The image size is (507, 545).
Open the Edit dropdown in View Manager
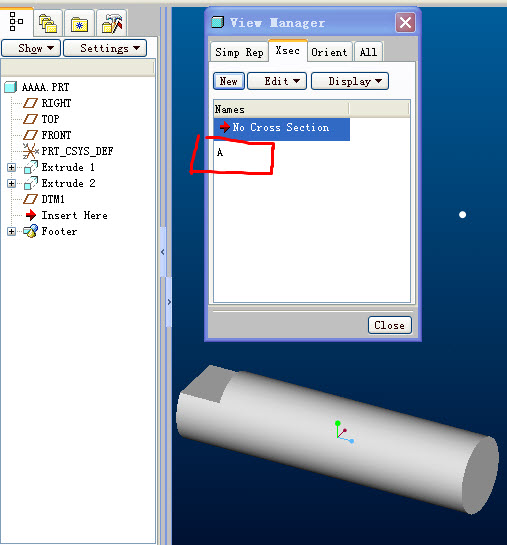277,81
